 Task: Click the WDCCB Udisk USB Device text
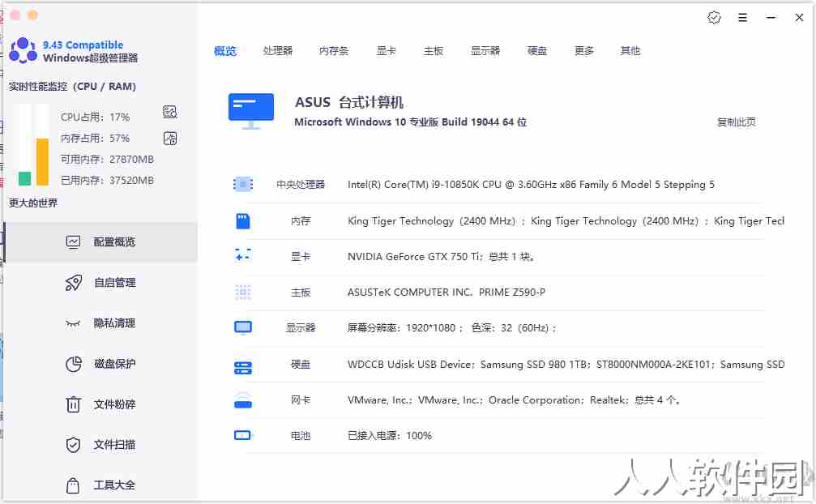566,365
